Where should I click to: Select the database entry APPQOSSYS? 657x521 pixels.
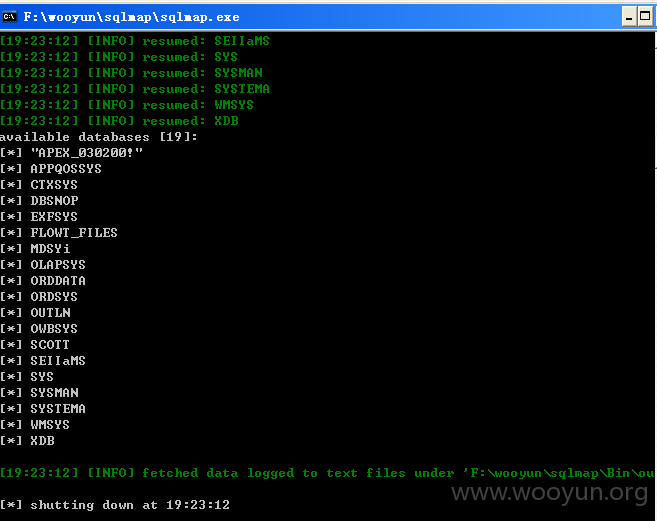pos(51,169)
